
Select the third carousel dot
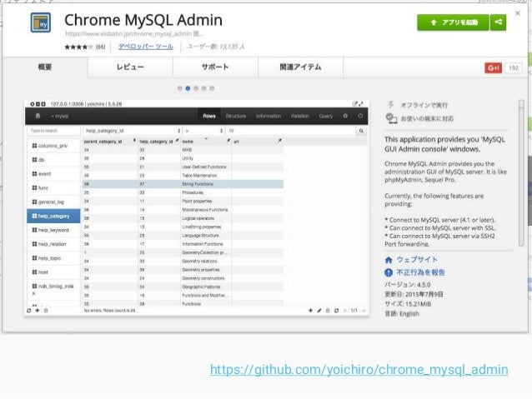196,88
